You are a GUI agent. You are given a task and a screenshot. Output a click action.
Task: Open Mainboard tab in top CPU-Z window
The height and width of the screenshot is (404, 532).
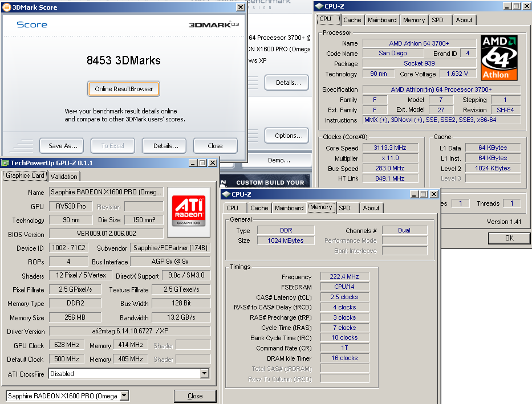382,20
